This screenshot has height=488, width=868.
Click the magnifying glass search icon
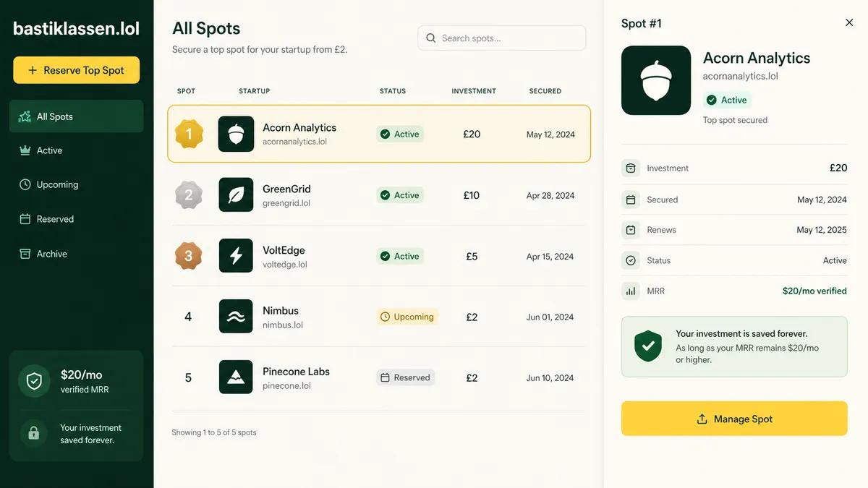[x=431, y=38]
